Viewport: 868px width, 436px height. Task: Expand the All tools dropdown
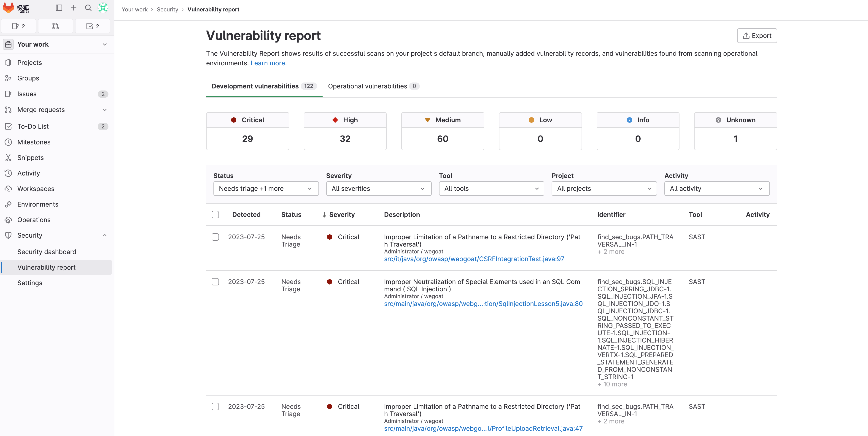[x=491, y=189]
